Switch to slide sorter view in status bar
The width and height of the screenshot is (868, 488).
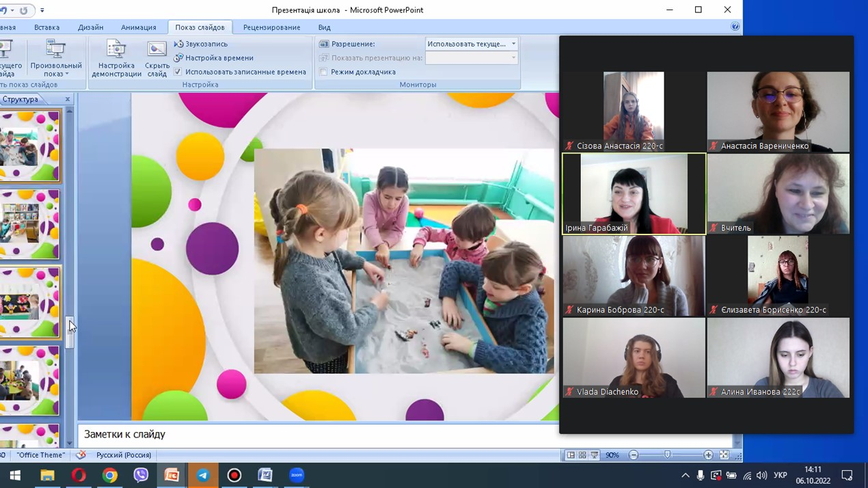click(582, 455)
